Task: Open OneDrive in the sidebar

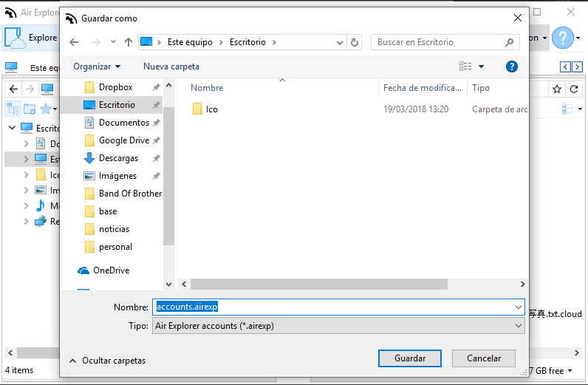Action: coord(111,270)
